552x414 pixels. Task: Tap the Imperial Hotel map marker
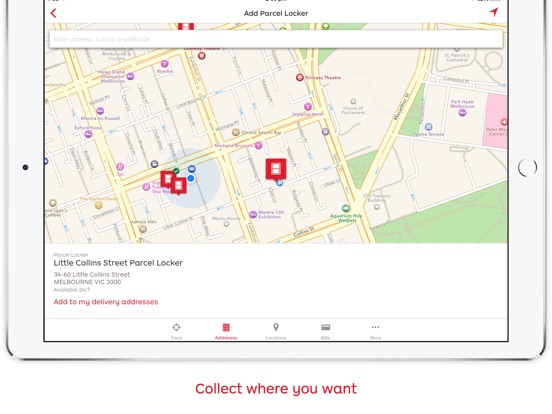[x=308, y=106]
